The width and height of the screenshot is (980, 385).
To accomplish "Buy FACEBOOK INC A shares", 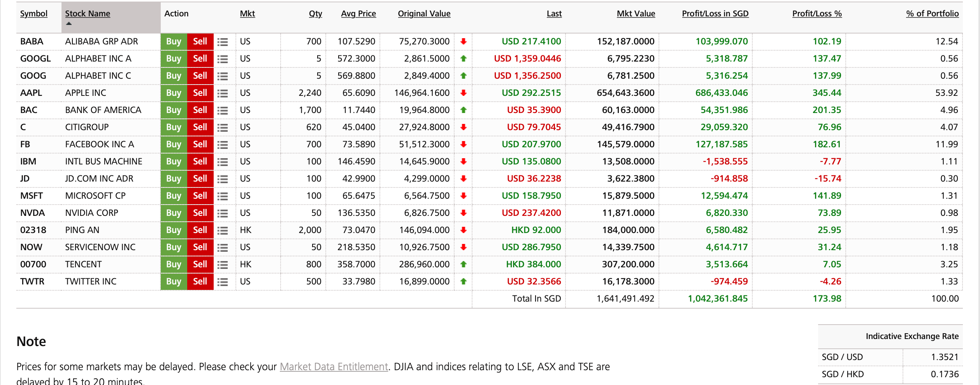I will tap(174, 145).
